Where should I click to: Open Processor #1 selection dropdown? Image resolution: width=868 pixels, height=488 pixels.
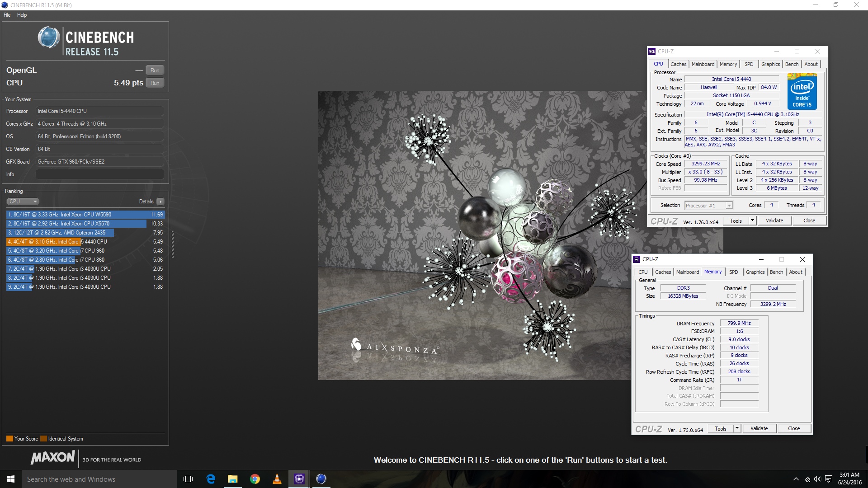pos(708,206)
